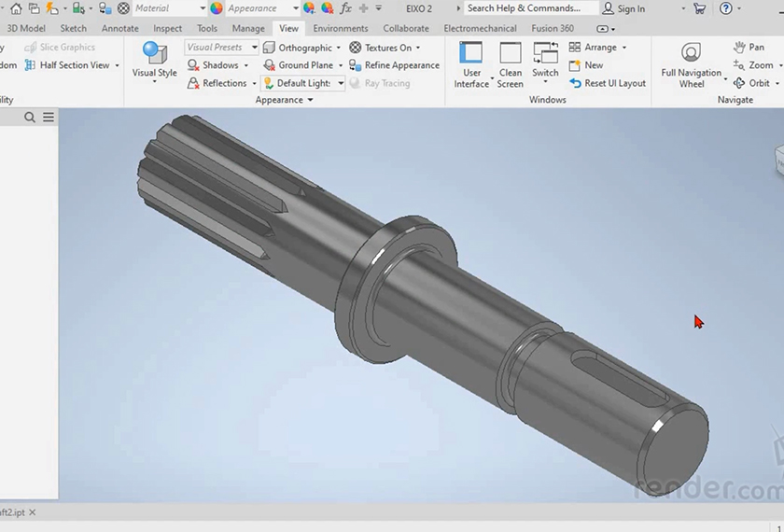Open the Environments ribbon tab
Screen dimensions: 784x532
coord(340,28)
